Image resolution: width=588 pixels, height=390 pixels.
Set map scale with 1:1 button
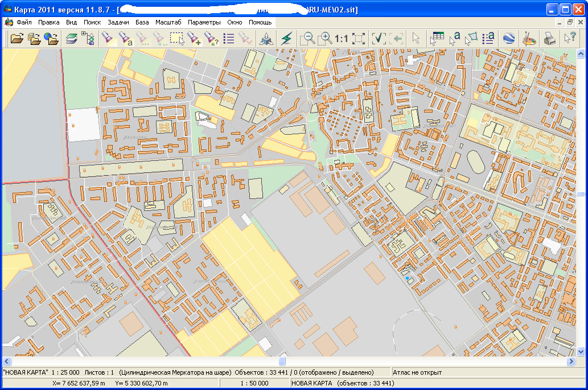[342, 39]
